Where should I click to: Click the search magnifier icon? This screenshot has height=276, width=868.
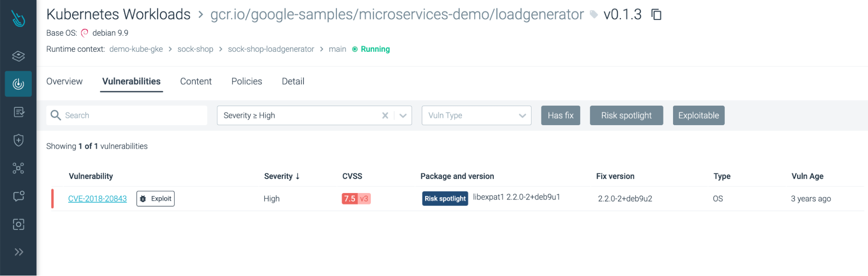click(x=56, y=115)
